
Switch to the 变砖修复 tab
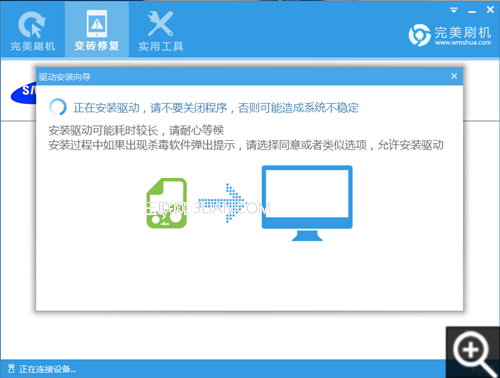[97, 30]
